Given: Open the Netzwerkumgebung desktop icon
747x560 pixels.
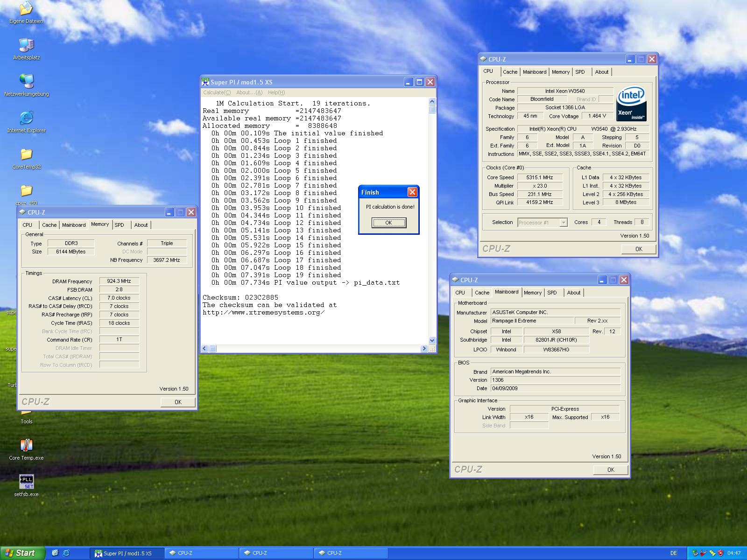Looking at the screenshot, I should [x=26, y=82].
